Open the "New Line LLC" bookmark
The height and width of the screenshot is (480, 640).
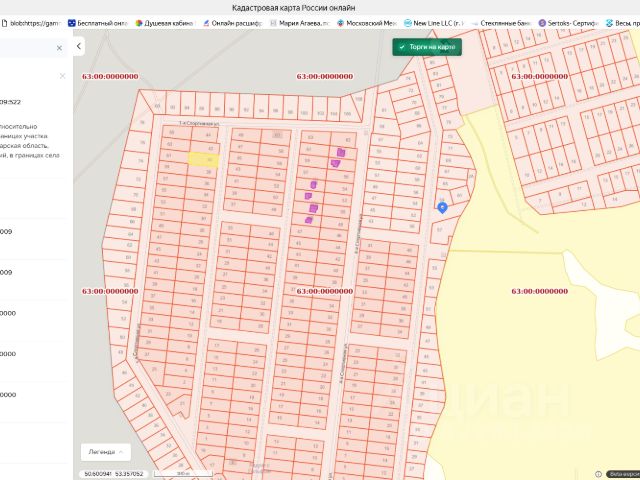point(434,23)
